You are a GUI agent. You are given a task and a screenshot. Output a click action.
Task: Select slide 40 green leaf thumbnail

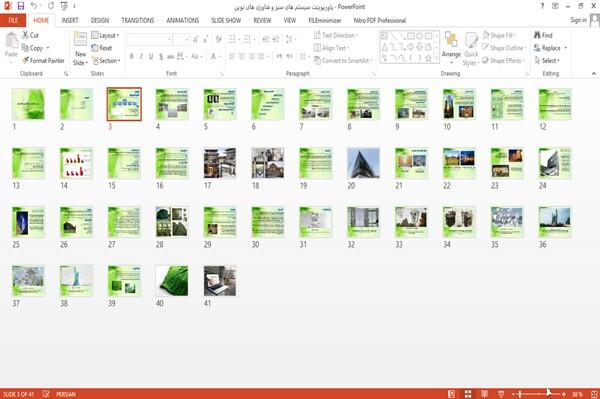(172, 281)
